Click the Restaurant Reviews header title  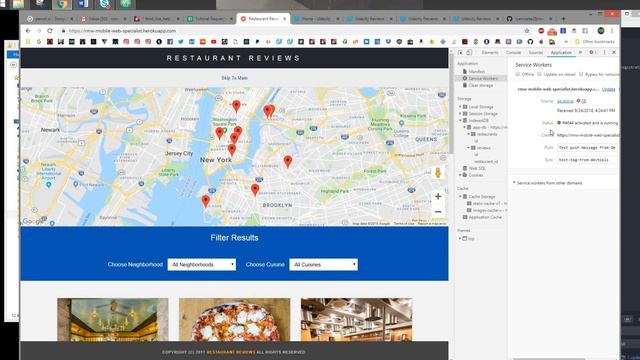[x=233, y=58]
